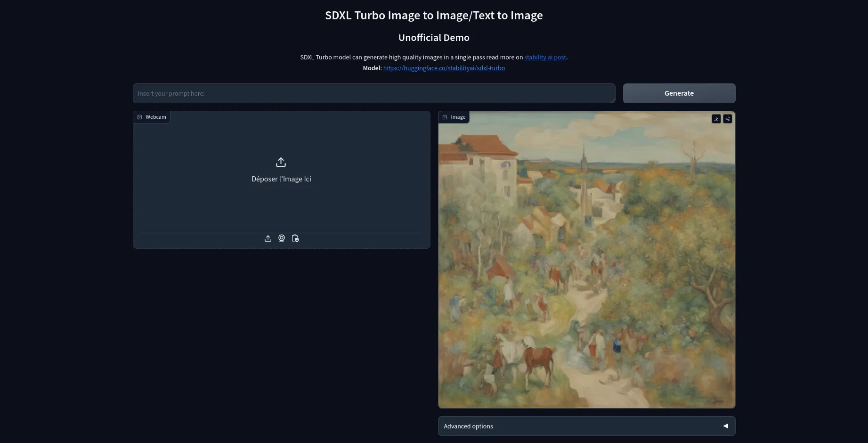Paste an image from clipboard using the clipboard icon
The height and width of the screenshot is (443, 868).
click(x=295, y=238)
